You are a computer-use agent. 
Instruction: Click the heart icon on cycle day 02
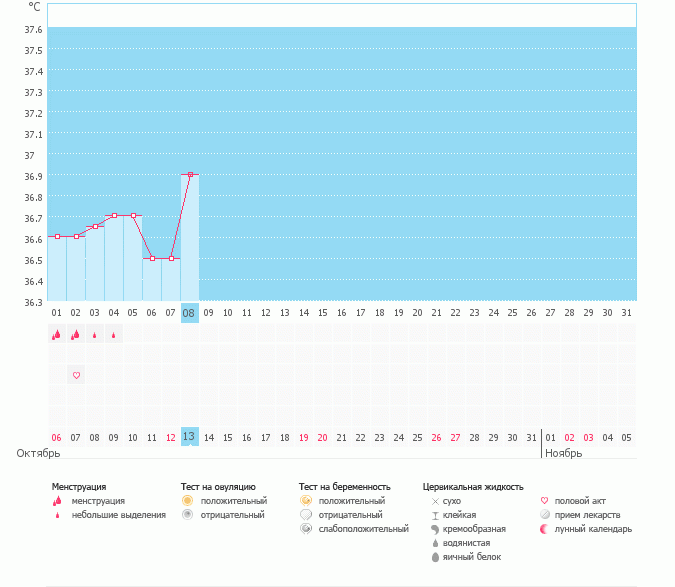(76, 375)
